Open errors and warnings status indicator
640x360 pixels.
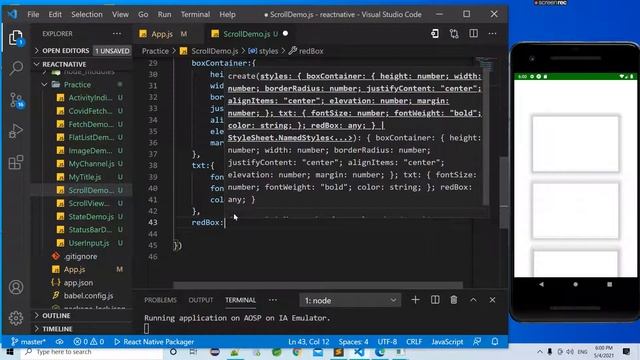click(x=89, y=342)
